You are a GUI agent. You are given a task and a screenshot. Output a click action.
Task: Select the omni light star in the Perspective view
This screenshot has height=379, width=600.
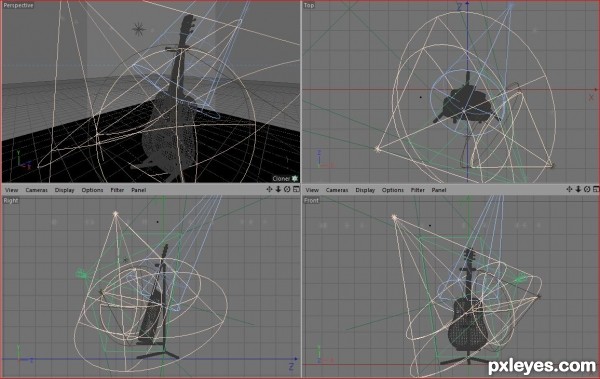point(139,29)
